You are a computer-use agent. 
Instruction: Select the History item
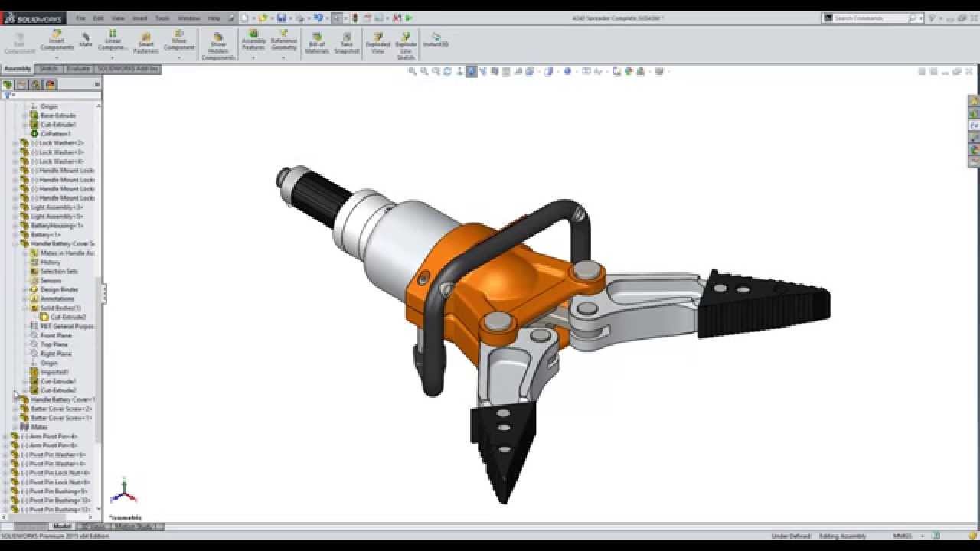50,262
